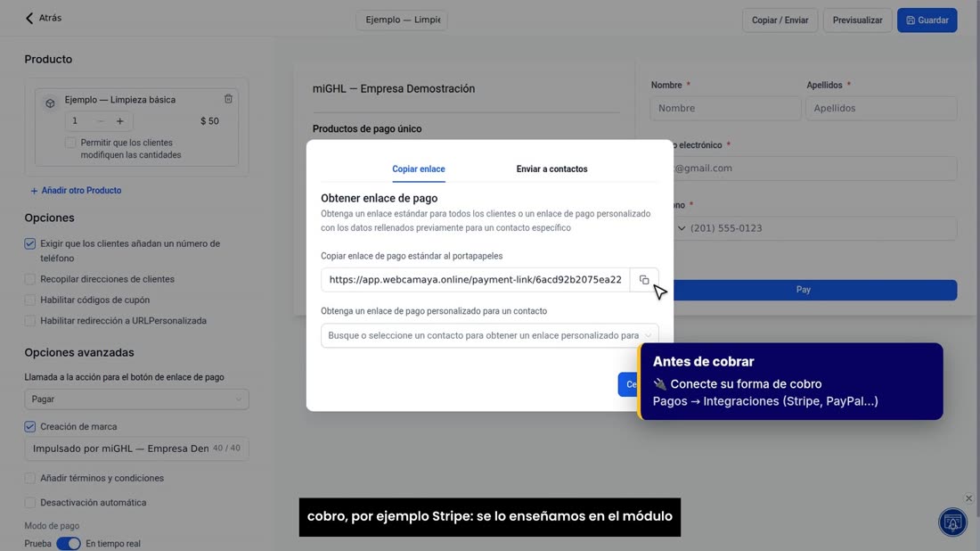The image size is (980, 551).
Task: Decrease product quantity with the minus
Action: (101, 121)
